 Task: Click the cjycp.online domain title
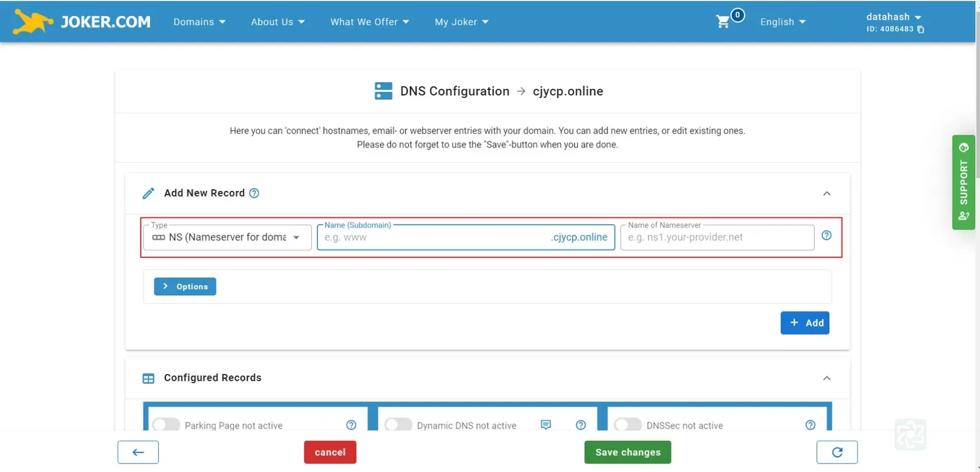(x=568, y=91)
